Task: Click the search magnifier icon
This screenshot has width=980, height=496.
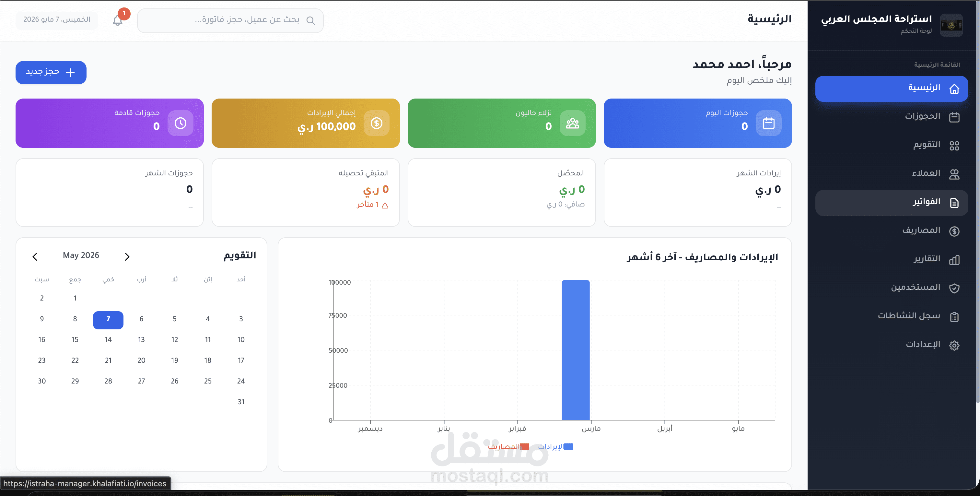Action: (310, 20)
